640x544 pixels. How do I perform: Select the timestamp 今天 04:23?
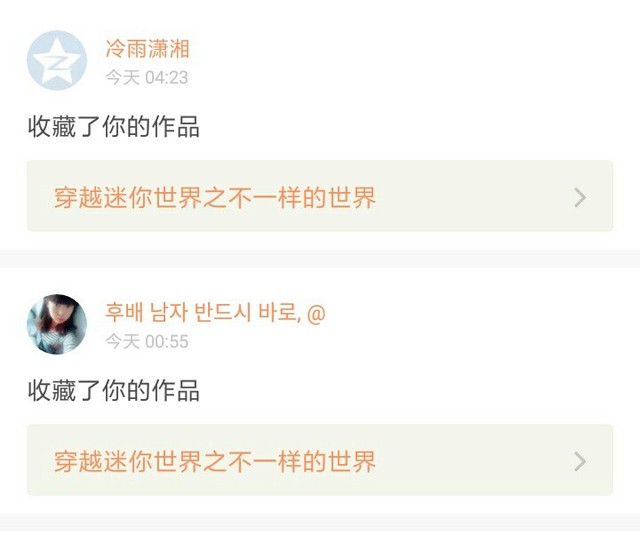[147, 78]
